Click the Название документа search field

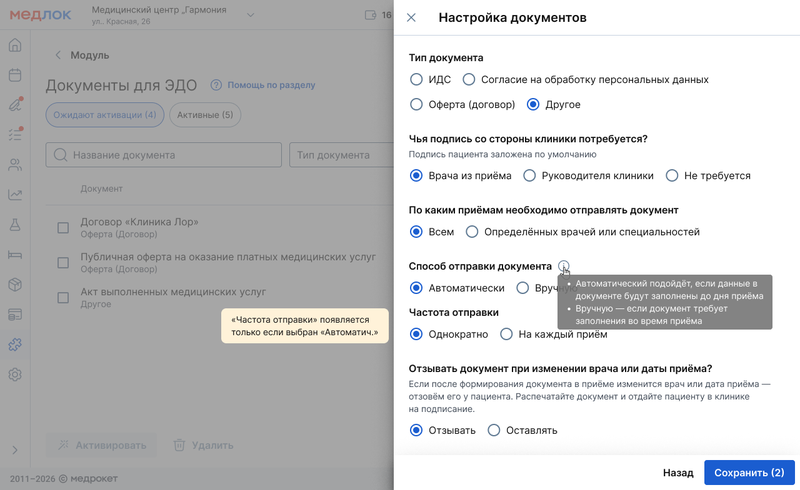(x=163, y=155)
